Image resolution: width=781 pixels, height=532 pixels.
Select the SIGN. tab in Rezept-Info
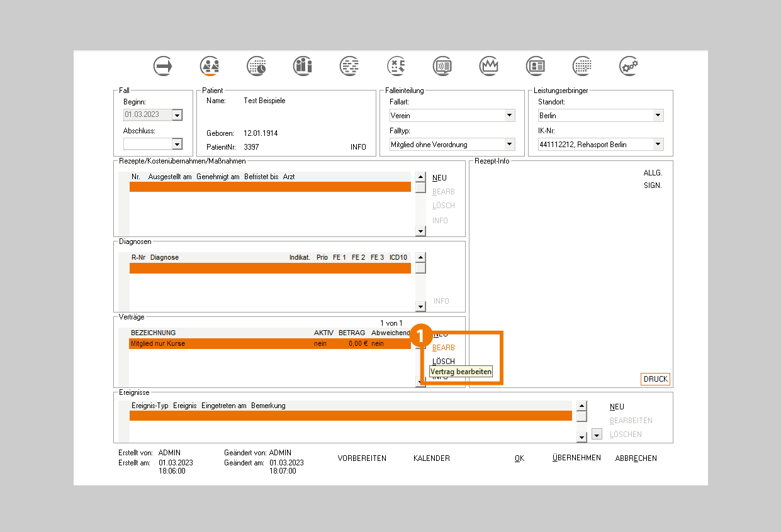point(653,186)
